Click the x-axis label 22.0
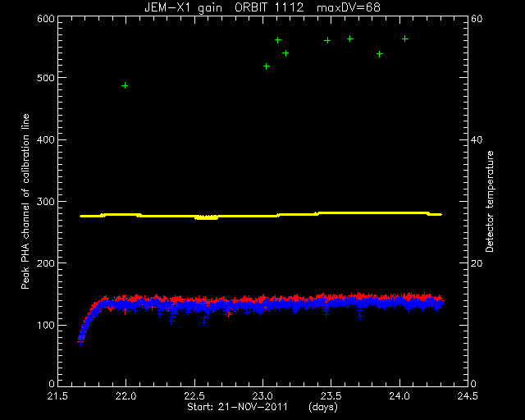The width and height of the screenshot is (525, 420). coord(126,396)
